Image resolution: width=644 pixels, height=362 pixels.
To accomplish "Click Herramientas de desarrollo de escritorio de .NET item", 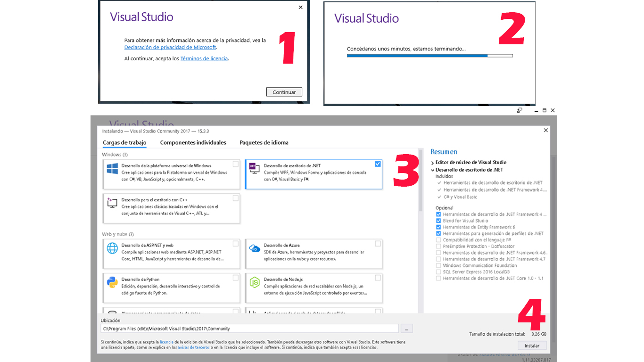I will click(x=493, y=182).
